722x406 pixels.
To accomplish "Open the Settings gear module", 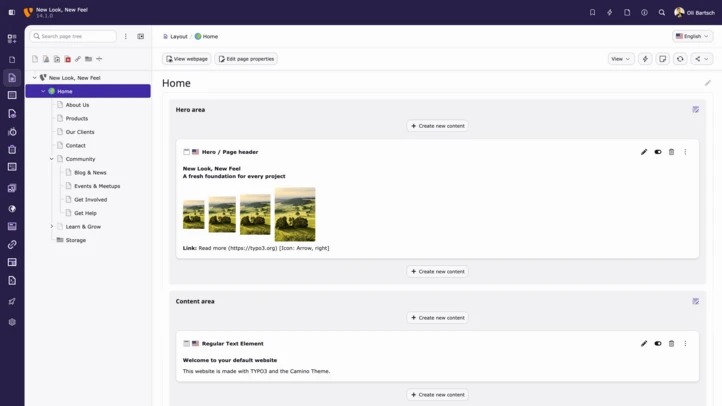I will pyautogui.click(x=12, y=322).
